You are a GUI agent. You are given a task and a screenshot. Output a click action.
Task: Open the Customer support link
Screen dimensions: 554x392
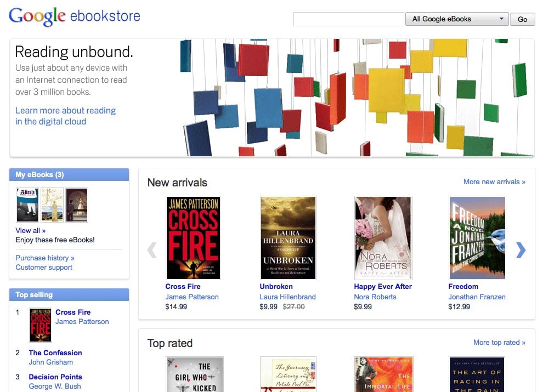click(44, 268)
